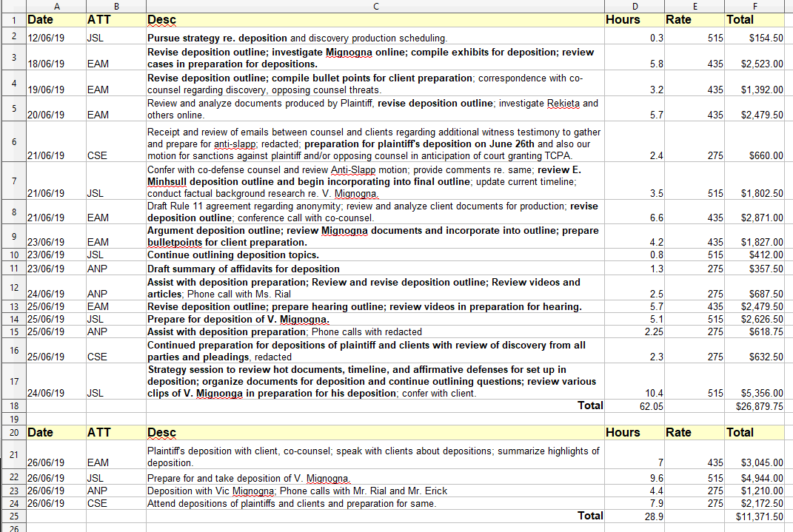Screen dimensions: 793x532
Task: Click the 'Date' heading cell in row 20
Action: pos(56,432)
